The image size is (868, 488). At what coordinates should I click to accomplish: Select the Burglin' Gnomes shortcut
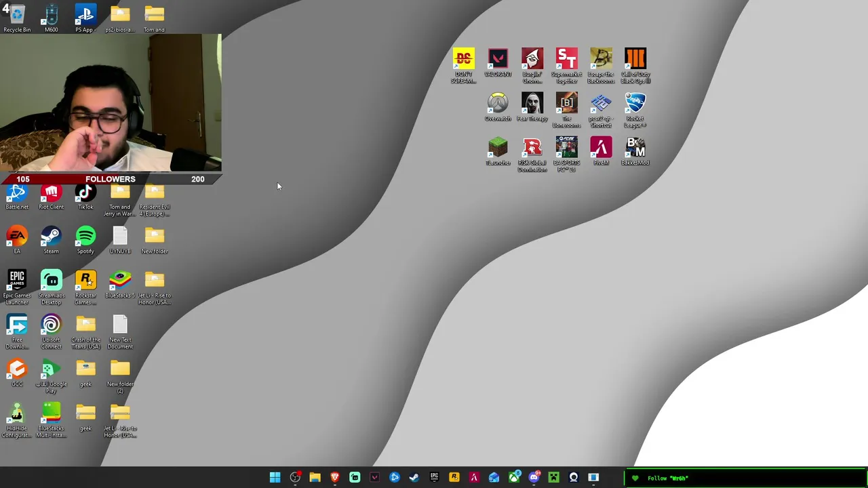[532, 66]
